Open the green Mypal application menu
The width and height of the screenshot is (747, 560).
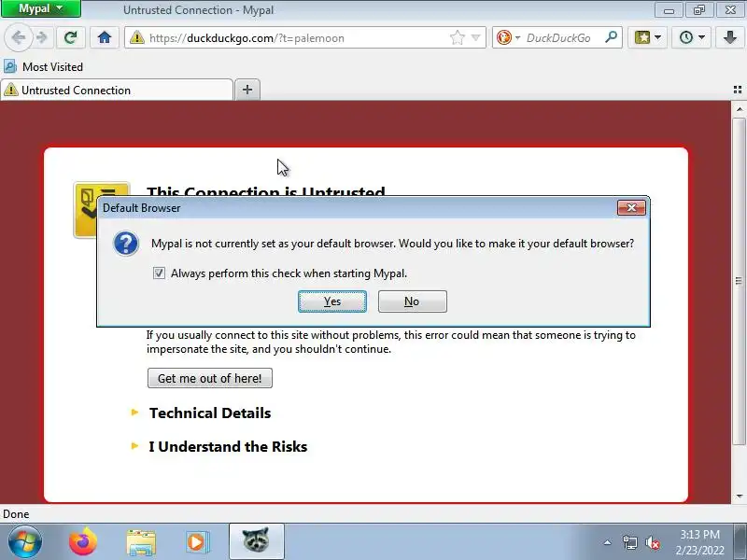pos(40,8)
